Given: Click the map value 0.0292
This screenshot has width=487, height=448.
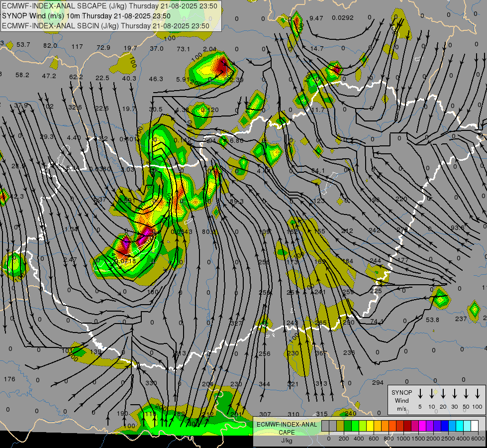Looking at the screenshot, I should click(x=343, y=18).
